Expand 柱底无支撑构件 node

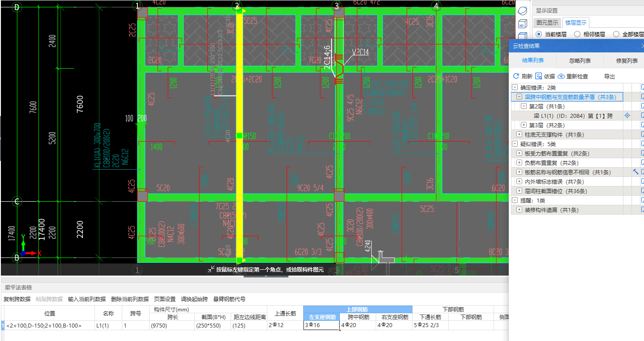pyautogui.click(x=519, y=134)
